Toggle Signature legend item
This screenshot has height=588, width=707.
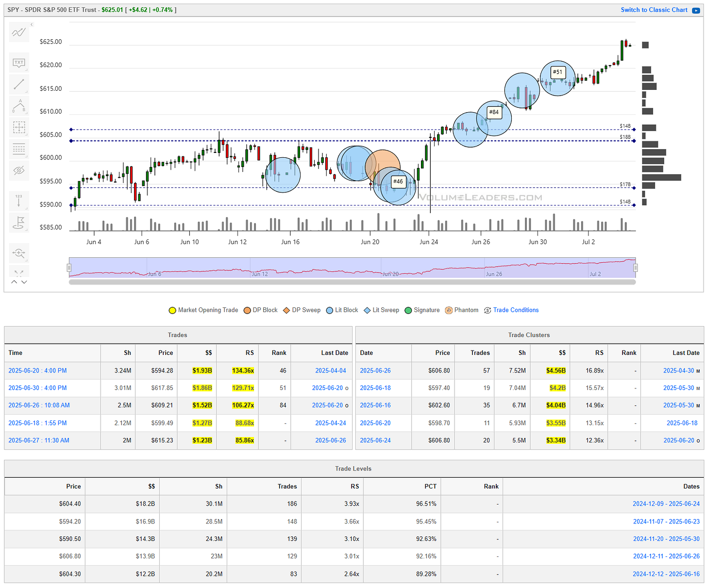422,310
